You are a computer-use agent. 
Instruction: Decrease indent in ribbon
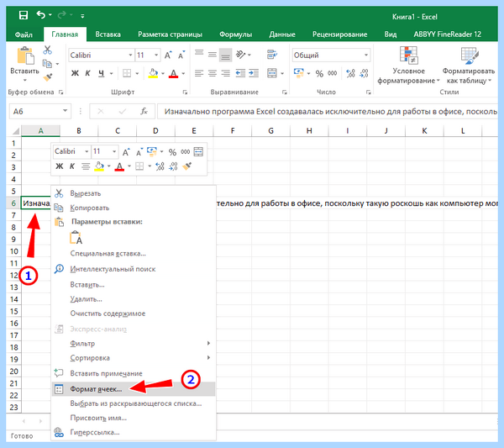pos(240,73)
